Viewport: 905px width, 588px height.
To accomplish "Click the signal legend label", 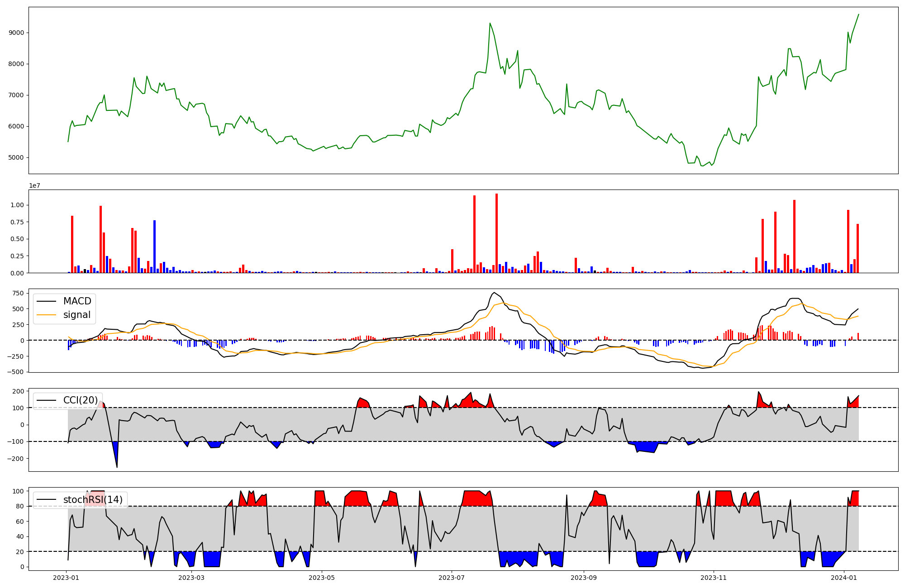I will tap(77, 315).
